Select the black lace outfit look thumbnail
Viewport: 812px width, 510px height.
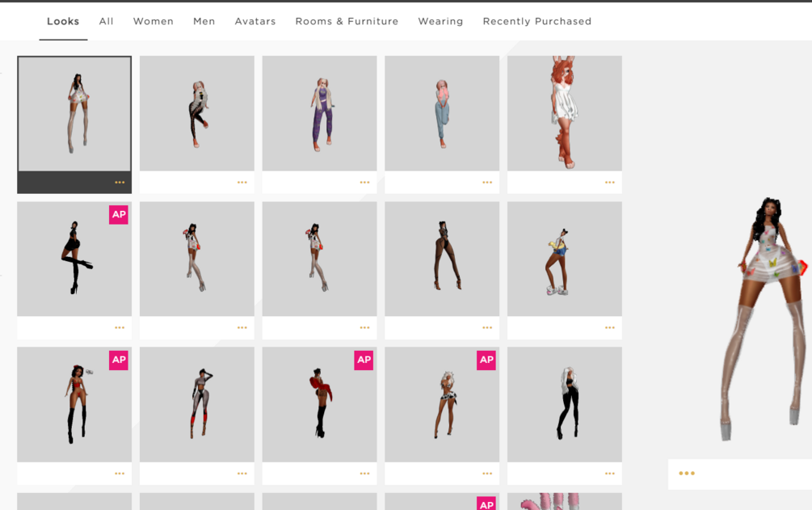pyautogui.click(x=197, y=113)
